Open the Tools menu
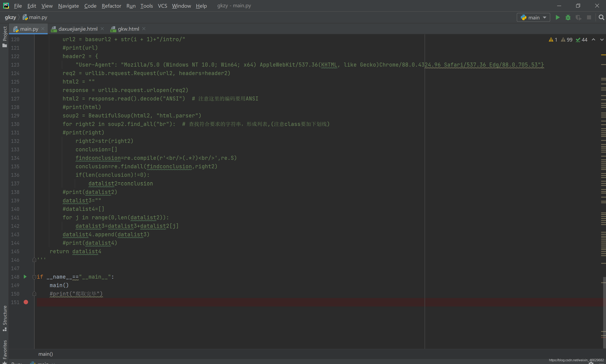Screen dimensions: 606x364 146,6
